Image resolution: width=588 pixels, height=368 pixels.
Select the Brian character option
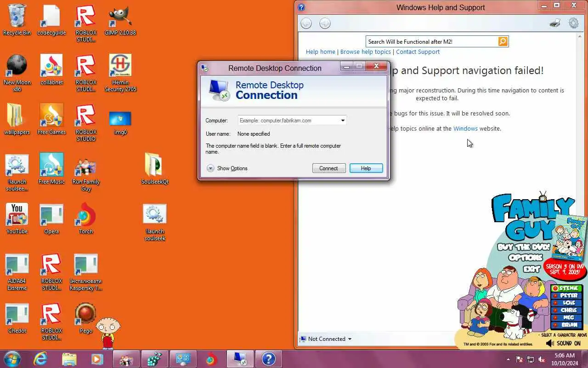click(566, 325)
